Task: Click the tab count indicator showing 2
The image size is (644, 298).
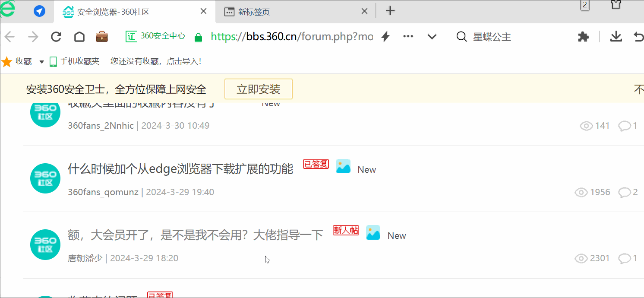Action: [585, 5]
